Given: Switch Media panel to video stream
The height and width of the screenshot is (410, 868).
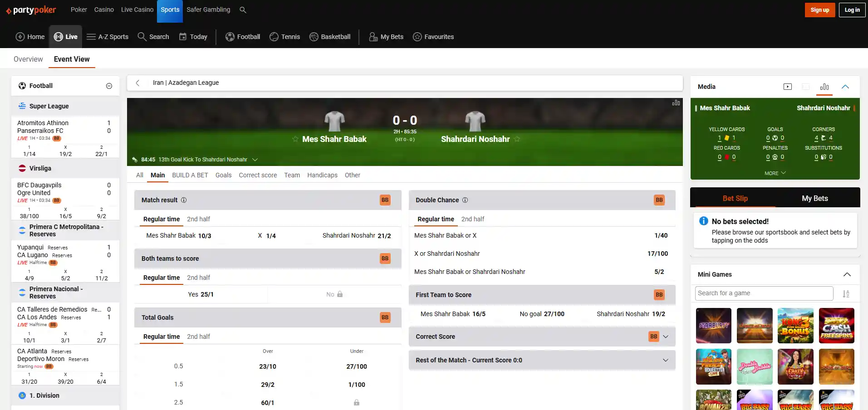Looking at the screenshot, I should click(x=788, y=87).
